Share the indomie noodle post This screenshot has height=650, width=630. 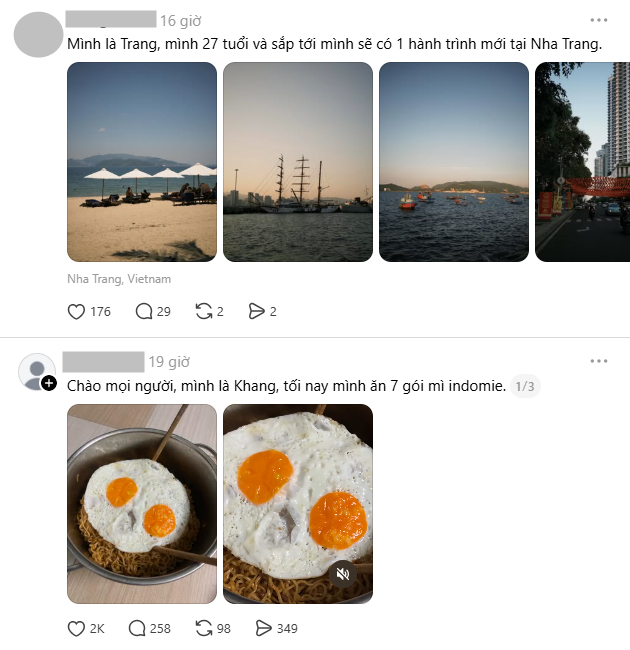click(x=264, y=629)
